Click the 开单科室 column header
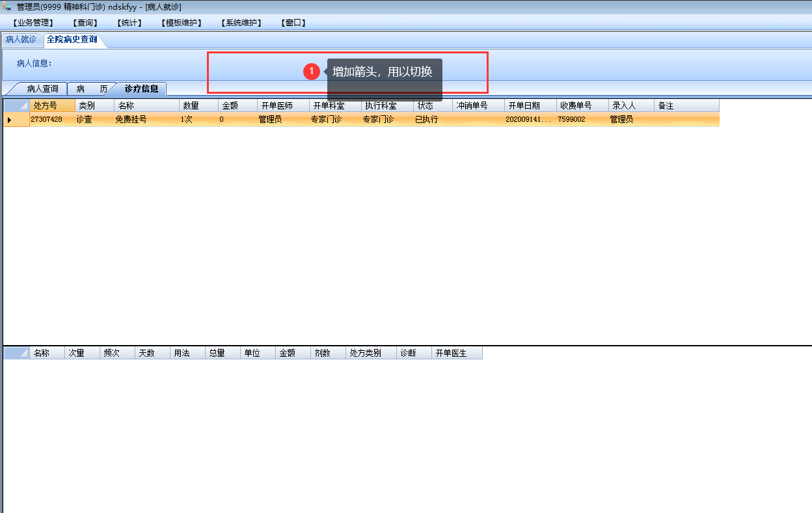812x513 pixels. [335, 105]
